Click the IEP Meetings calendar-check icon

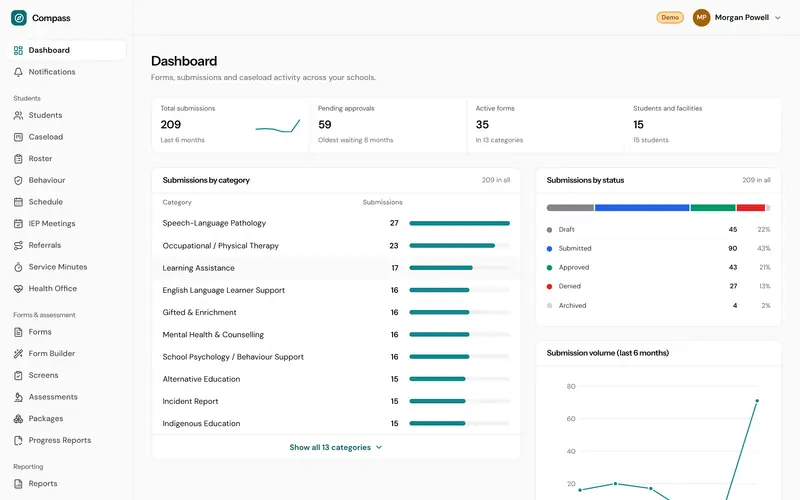click(x=18, y=223)
